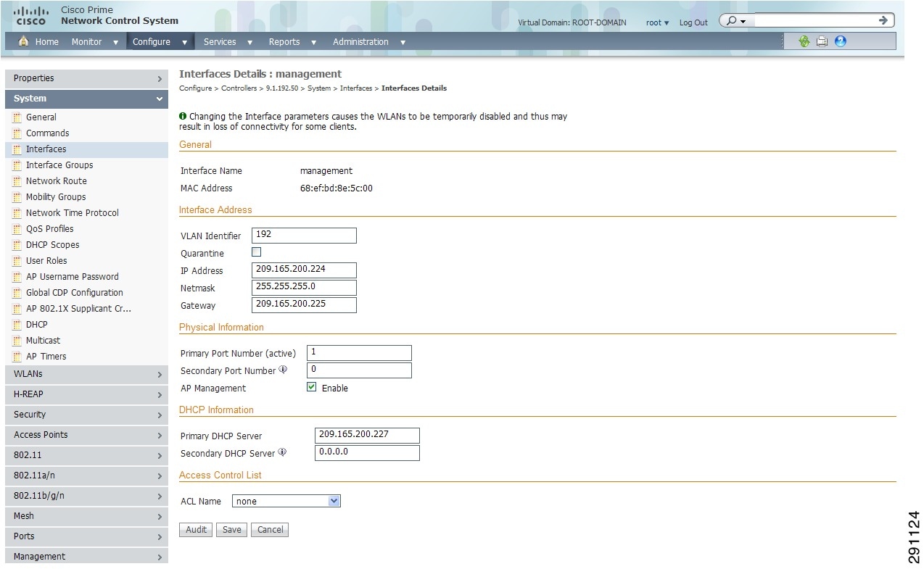924x569 pixels.
Task: Open the ACL Name dropdown
Action: pyautogui.click(x=334, y=500)
